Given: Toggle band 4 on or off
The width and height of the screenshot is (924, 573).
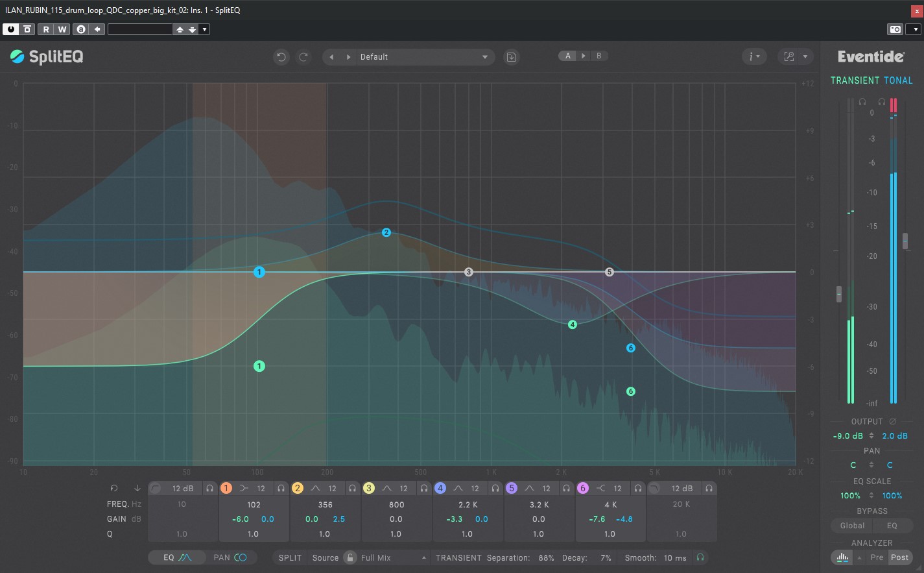Looking at the screenshot, I should pos(440,488).
